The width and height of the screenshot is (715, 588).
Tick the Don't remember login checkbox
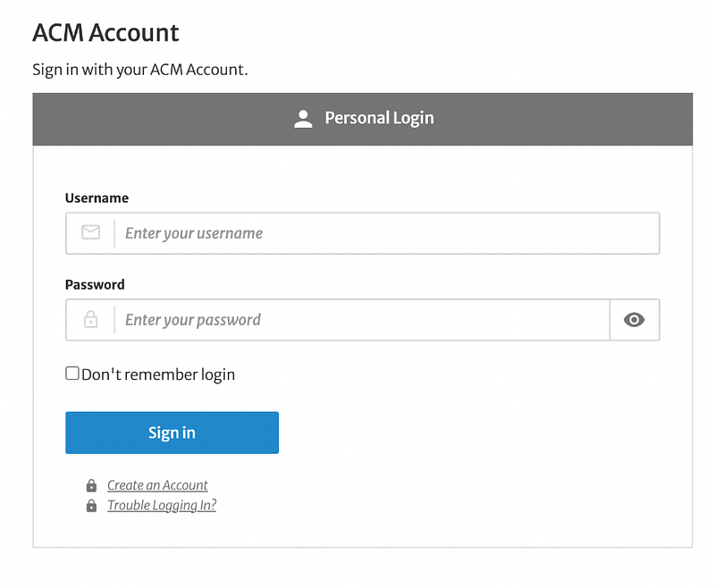click(x=72, y=374)
